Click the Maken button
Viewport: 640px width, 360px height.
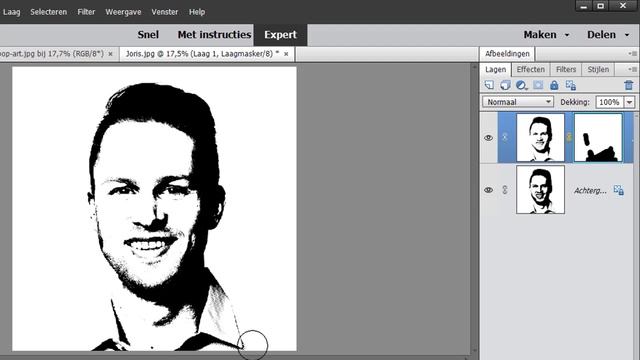pyautogui.click(x=540, y=35)
